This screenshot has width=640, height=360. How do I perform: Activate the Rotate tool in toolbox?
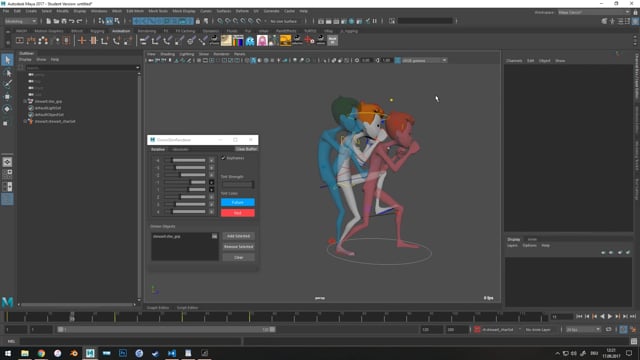coord(7,109)
